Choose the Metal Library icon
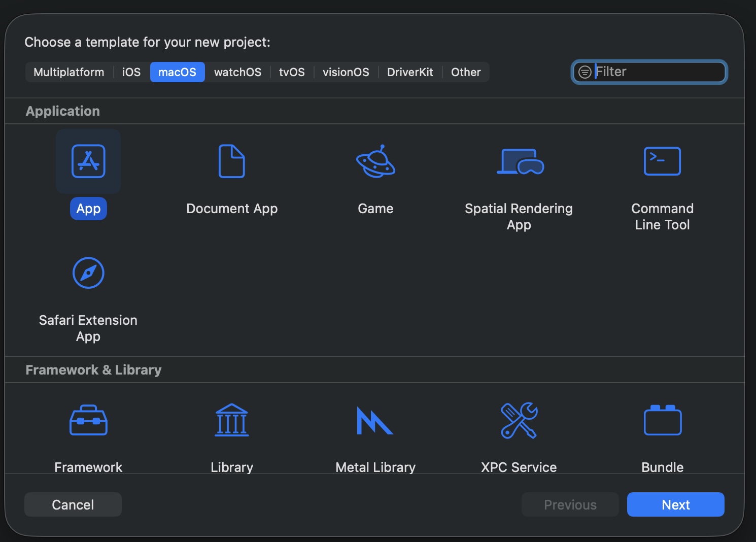The image size is (756, 542). click(375, 421)
